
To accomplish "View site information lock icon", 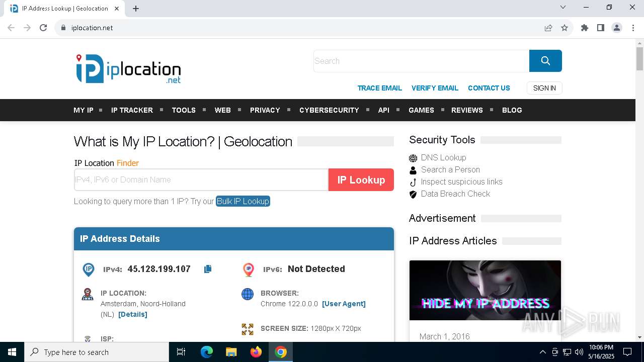I will [63, 28].
